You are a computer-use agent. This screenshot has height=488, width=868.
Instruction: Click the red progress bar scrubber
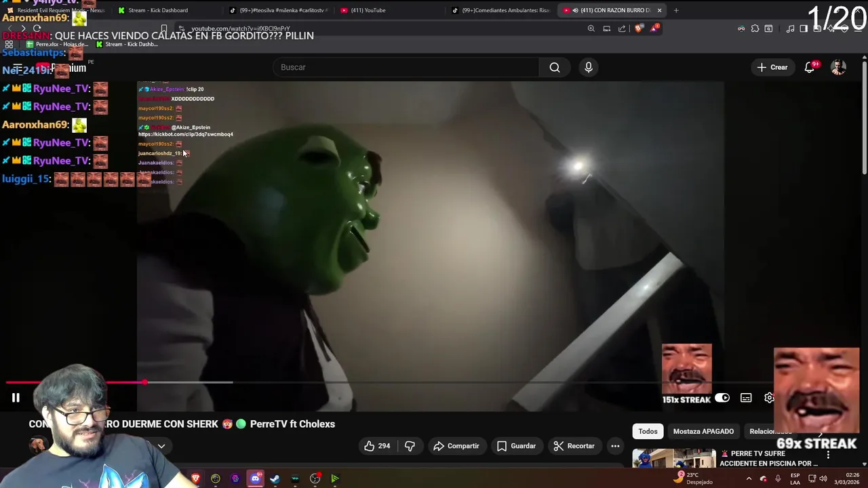144,383
